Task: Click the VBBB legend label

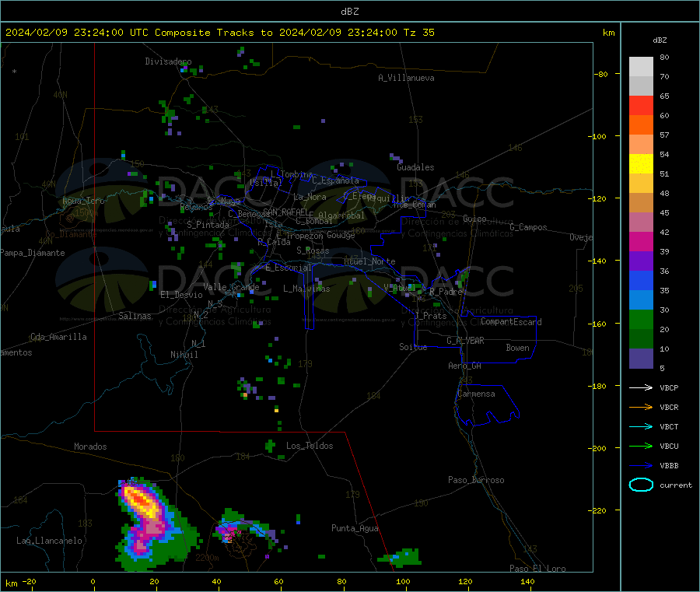Action: click(669, 466)
